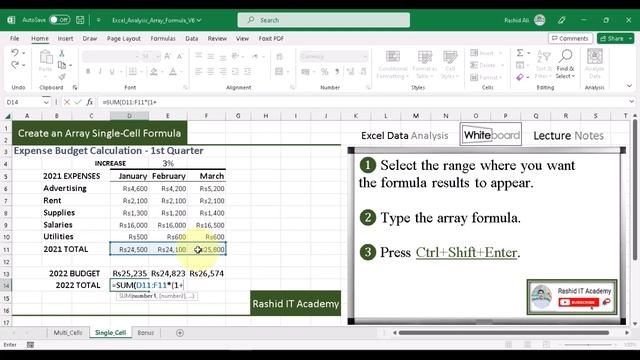Click the Copy icon
Screen dimensions: 640x360
62,65
